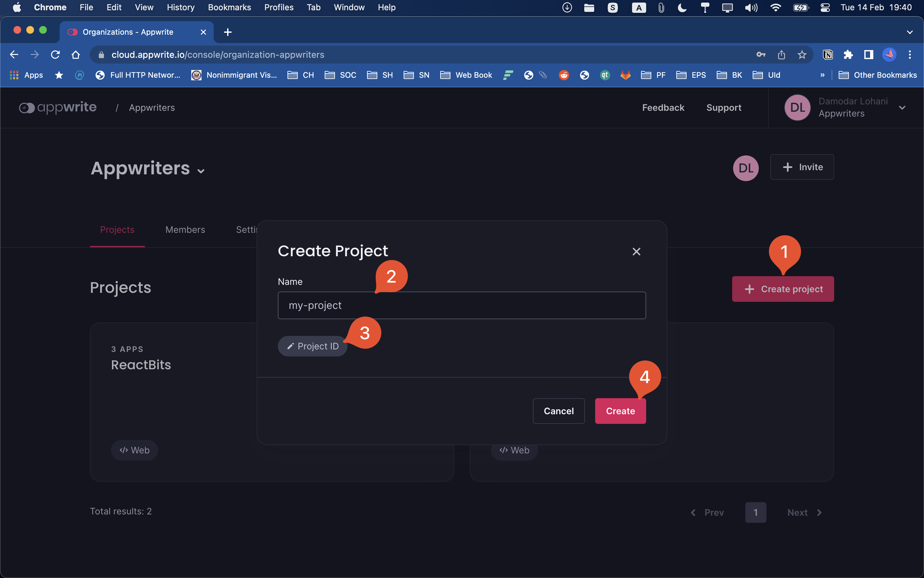
Task: Bookmark this page with star
Action: pos(802,55)
